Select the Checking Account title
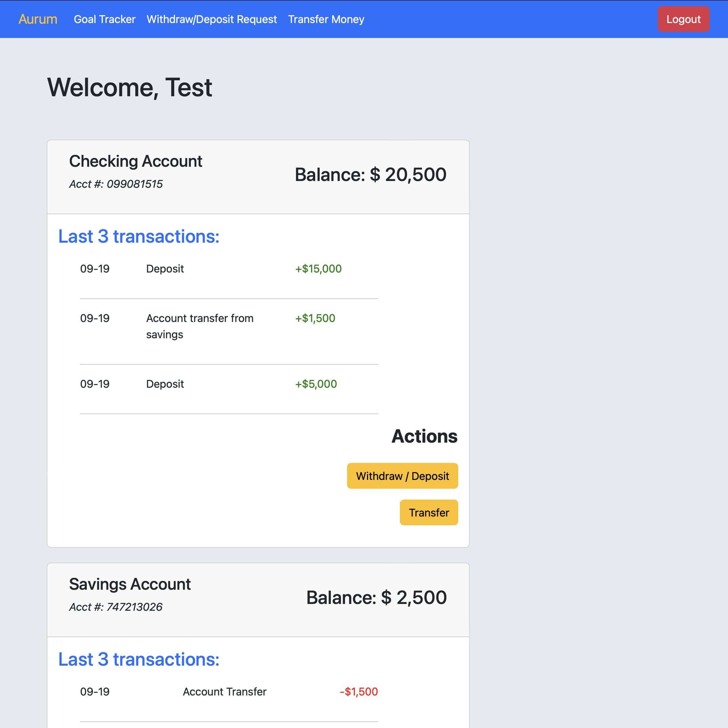This screenshot has width=728, height=728. click(136, 161)
